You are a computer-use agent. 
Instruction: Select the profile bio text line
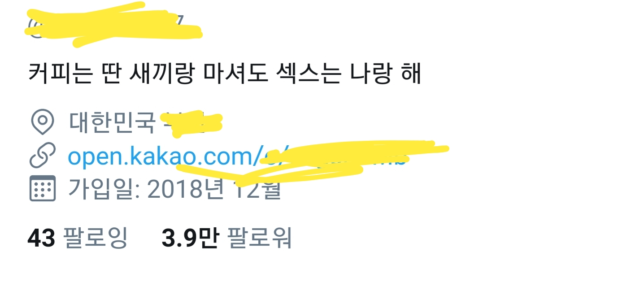click(225, 74)
